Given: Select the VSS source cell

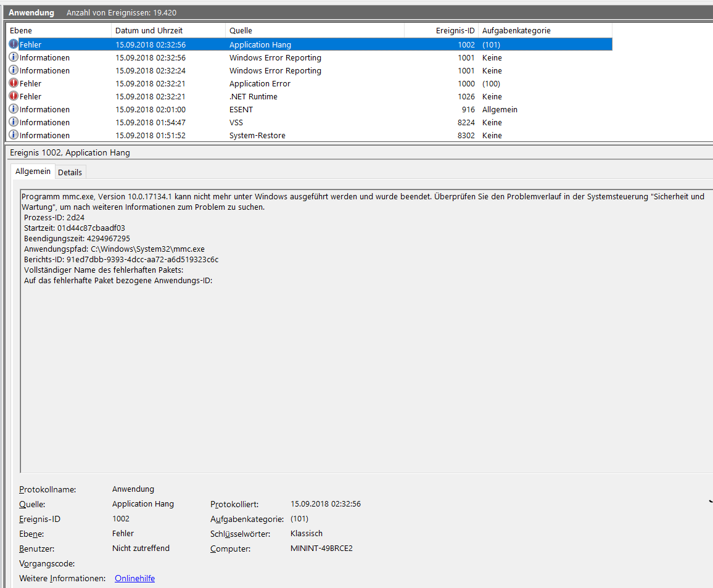Looking at the screenshot, I should (x=236, y=122).
